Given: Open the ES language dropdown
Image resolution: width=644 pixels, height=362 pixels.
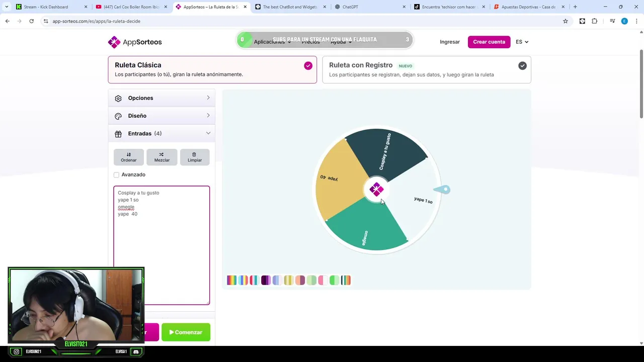Looking at the screenshot, I should click(522, 42).
